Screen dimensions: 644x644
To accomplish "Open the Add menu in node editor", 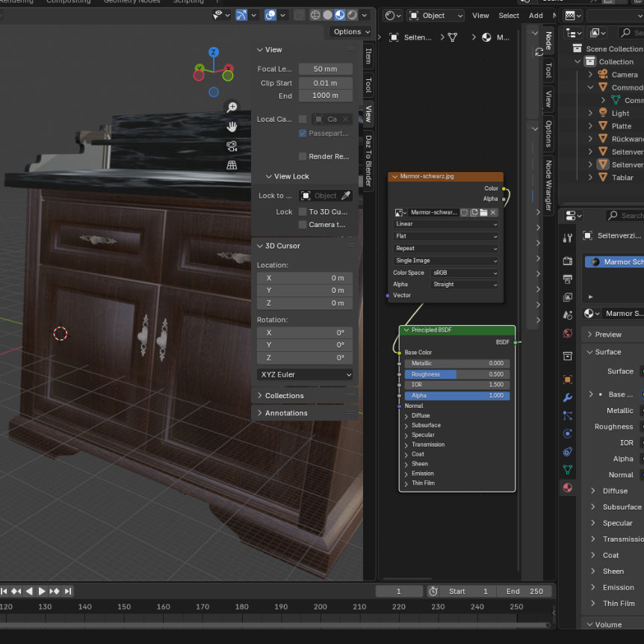I will tap(536, 16).
